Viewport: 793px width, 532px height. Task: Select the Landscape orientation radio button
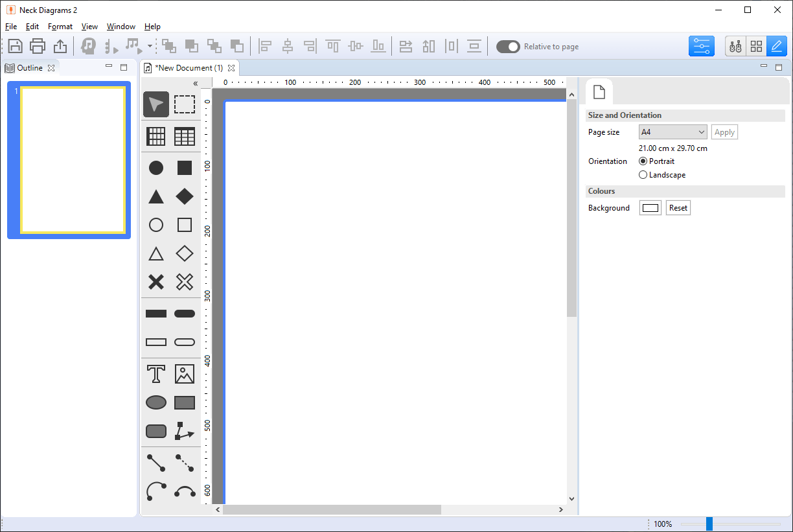[x=643, y=174]
